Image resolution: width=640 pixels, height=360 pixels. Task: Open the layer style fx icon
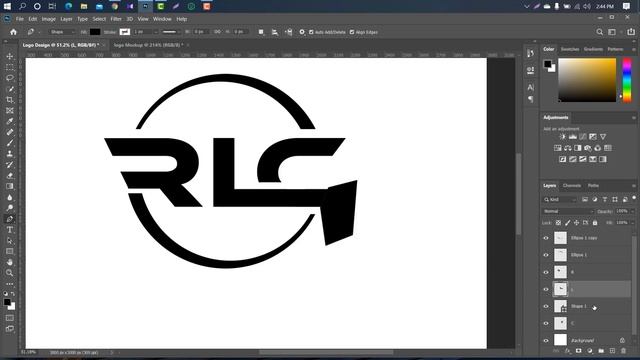point(567,351)
